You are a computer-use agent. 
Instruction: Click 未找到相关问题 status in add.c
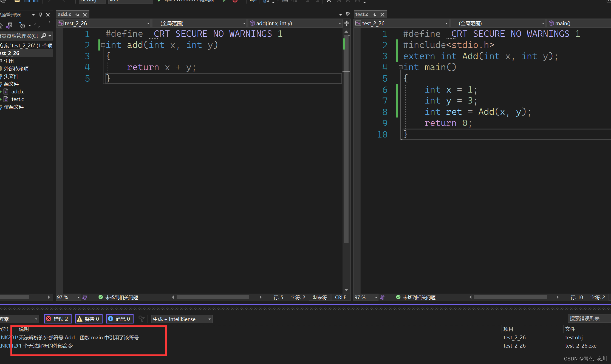(x=118, y=297)
